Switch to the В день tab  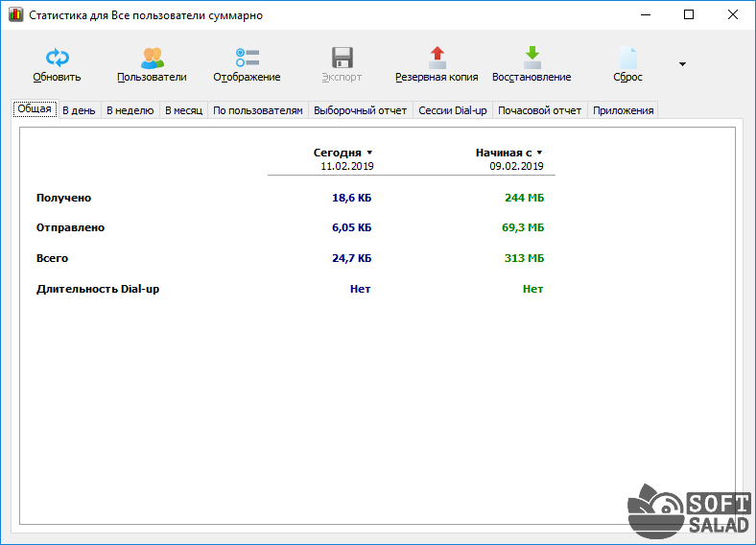79,110
